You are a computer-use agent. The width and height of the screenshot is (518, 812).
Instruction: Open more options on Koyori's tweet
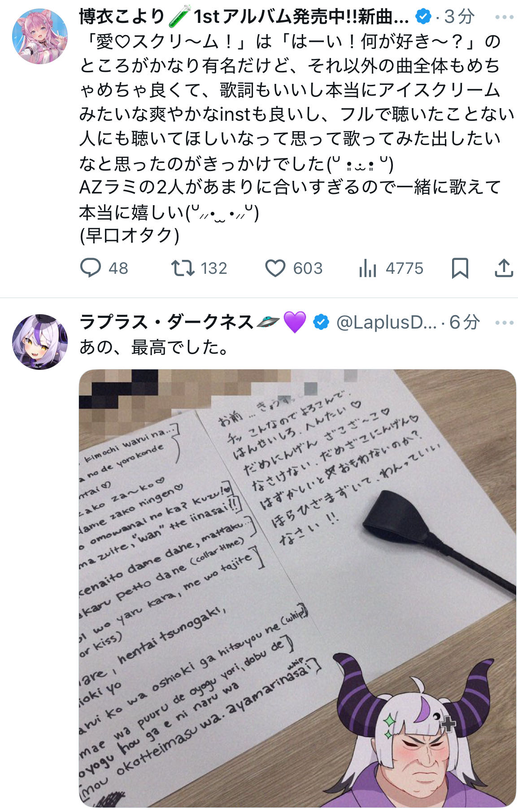(x=504, y=18)
